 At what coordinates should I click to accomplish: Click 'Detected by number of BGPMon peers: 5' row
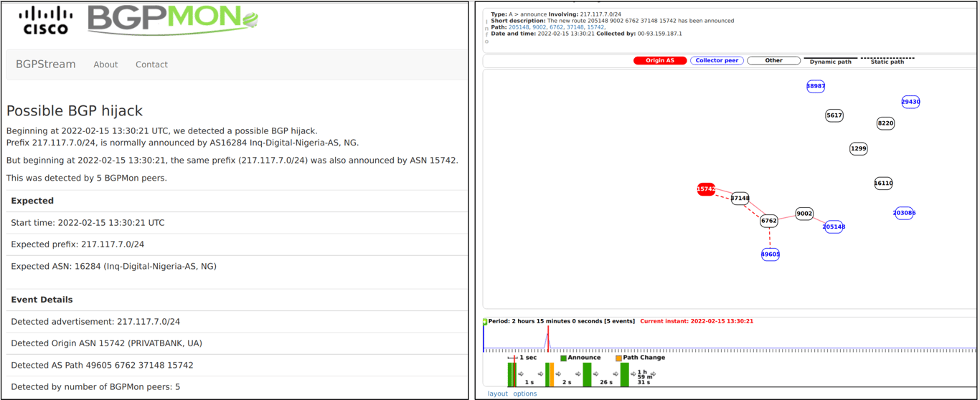pos(237,386)
